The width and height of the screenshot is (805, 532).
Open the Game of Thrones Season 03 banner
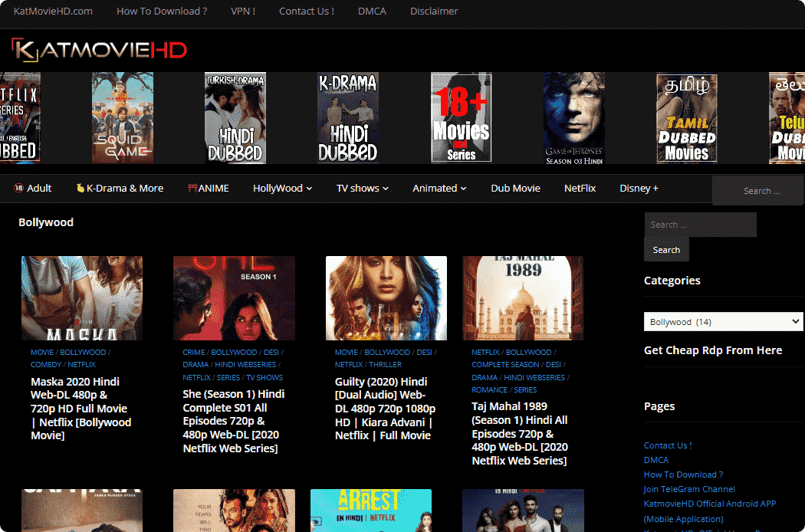pos(573,117)
